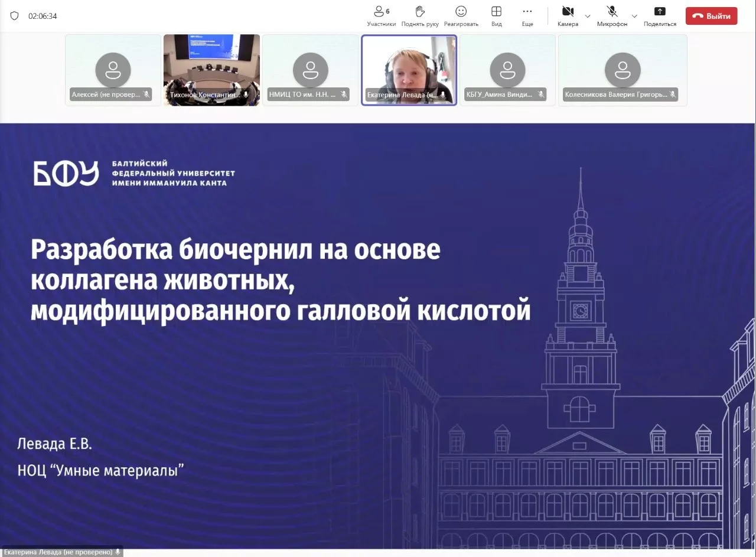Click the mic icon on Тихонов Константин's tile
This screenshot has height=557, width=756.
246,95
